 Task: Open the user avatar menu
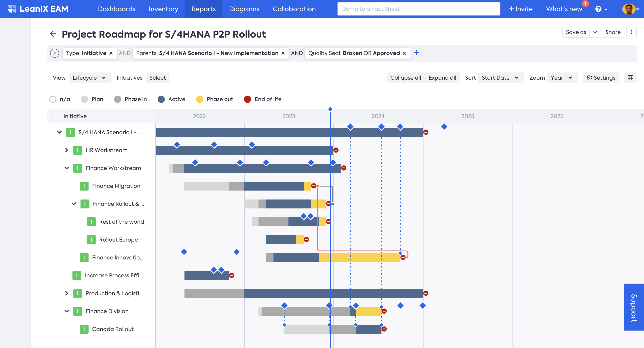pos(630,9)
